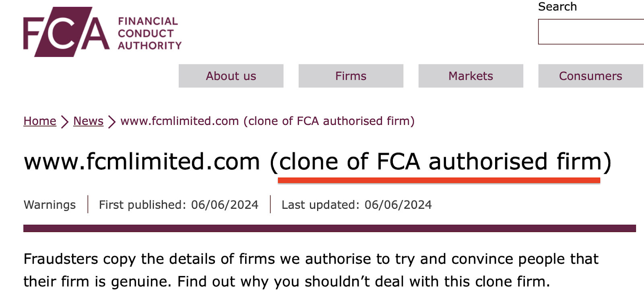The height and width of the screenshot is (305, 644).
Task: Open the Firms menu
Action: pyautogui.click(x=351, y=76)
